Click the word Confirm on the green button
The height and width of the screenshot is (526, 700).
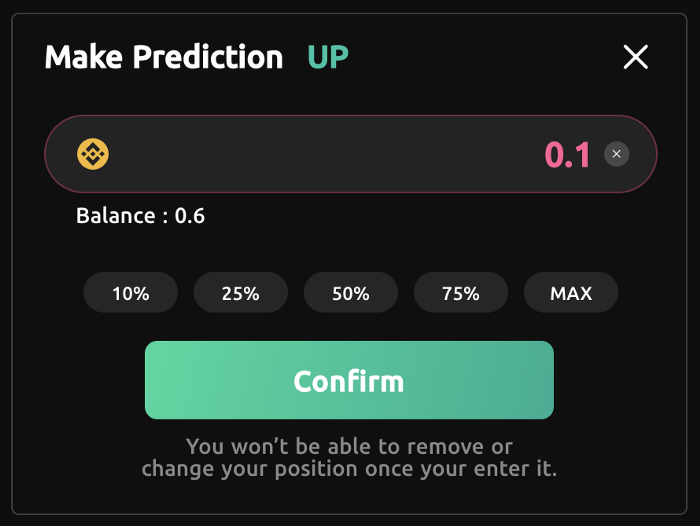click(x=349, y=382)
